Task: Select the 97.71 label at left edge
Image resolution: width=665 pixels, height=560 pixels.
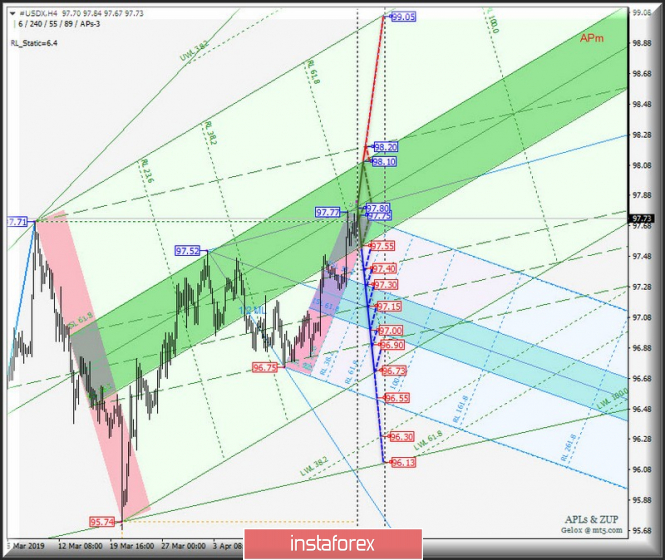Action: tap(17, 221)
